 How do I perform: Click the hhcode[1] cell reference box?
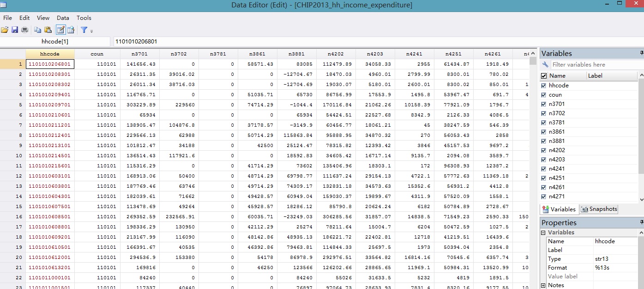tap(55, 42)
